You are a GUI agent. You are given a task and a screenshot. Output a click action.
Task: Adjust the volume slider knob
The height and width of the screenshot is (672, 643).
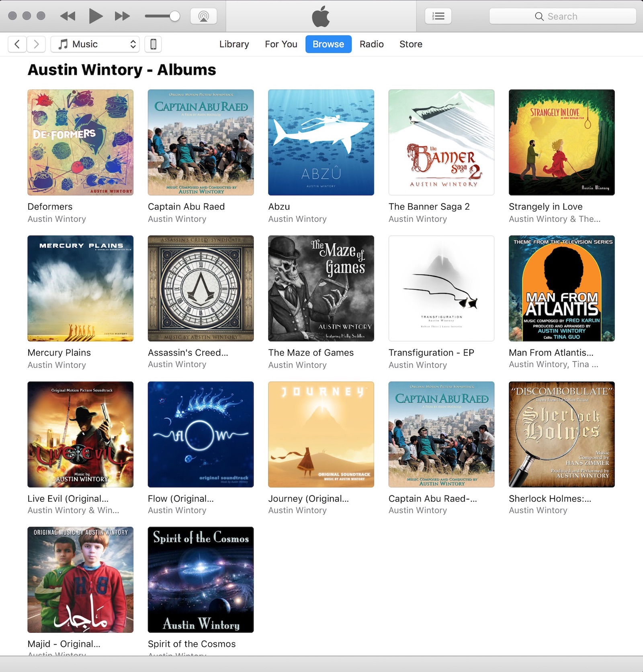click(x=174, y=16)
